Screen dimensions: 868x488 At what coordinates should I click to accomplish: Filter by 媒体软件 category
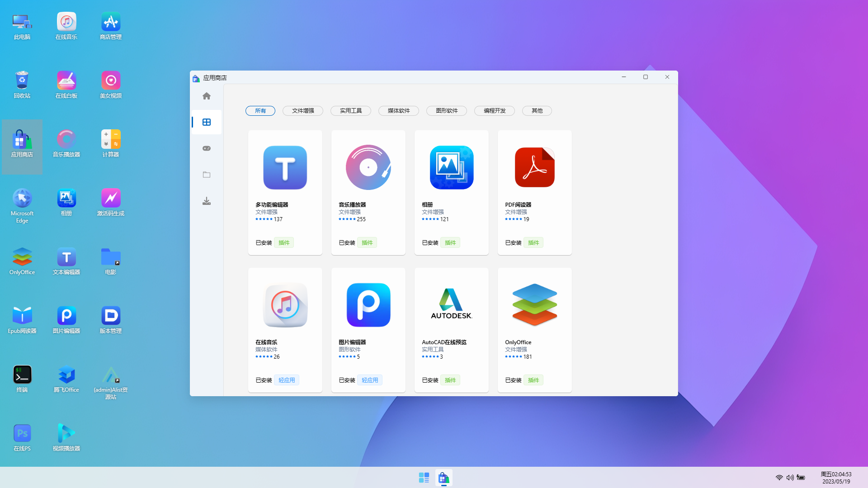pyautogui.click(x=398, y=111)
